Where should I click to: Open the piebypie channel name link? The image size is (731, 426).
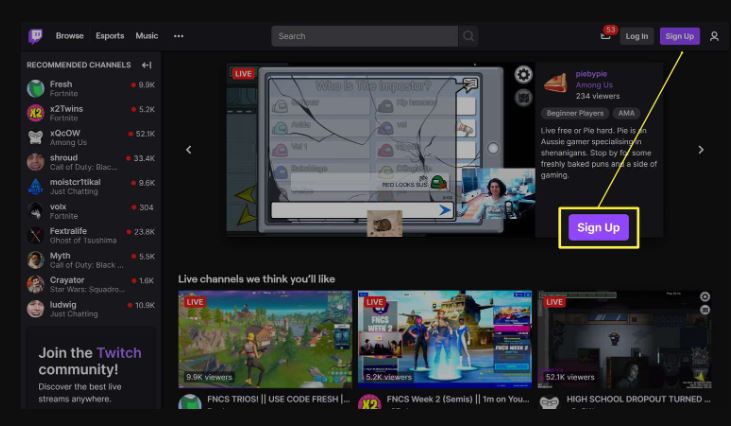[591, 74]
